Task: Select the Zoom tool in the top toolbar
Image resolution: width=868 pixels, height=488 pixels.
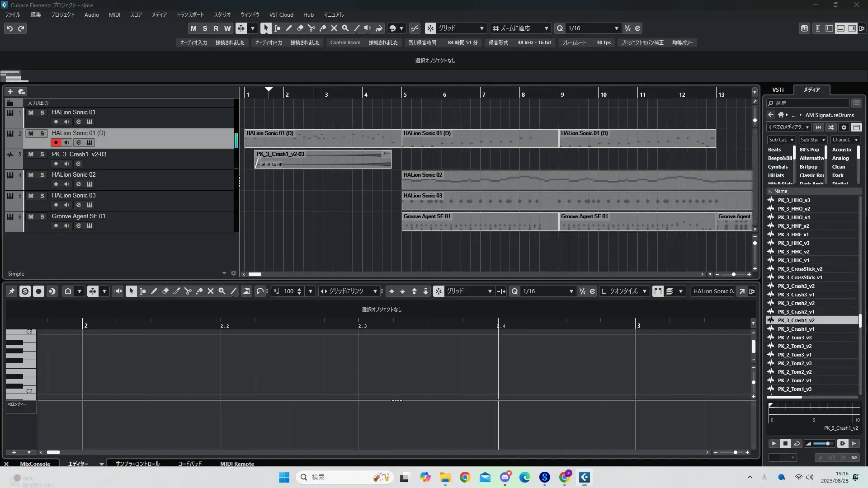Action: point(345,28)
